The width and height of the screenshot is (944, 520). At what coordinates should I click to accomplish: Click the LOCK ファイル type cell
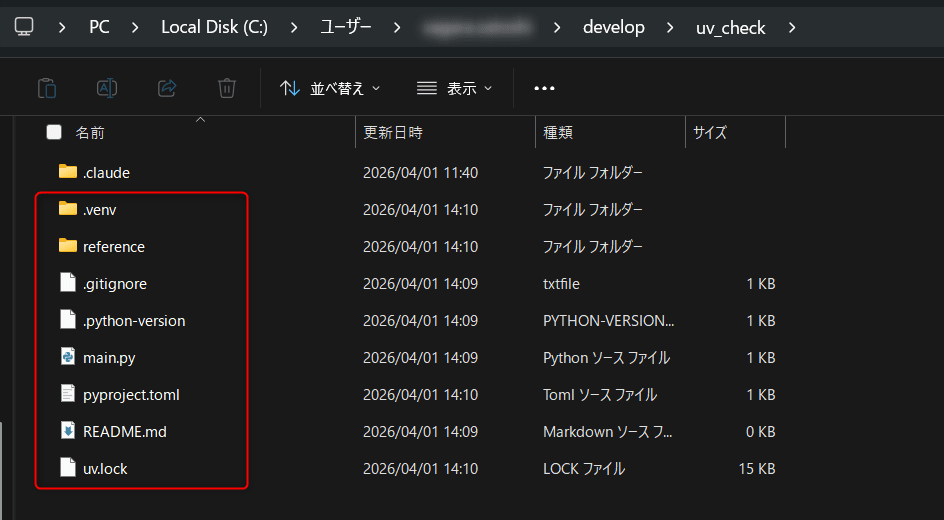584,469
